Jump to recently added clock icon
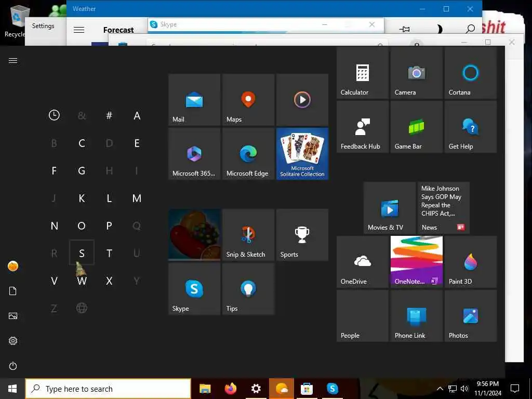Image resolution: width=532 pixels, height=399 pixels. coord(54,115)
